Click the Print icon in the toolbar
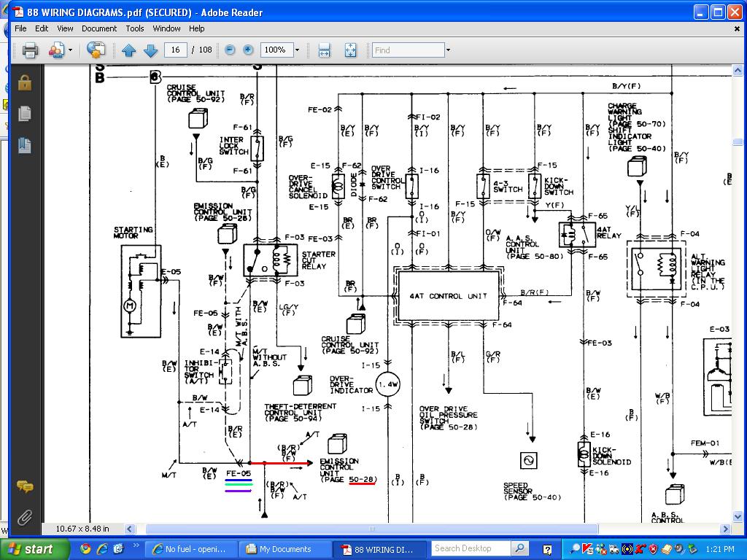Screen dimensions: 747x560 click(30, 50)
